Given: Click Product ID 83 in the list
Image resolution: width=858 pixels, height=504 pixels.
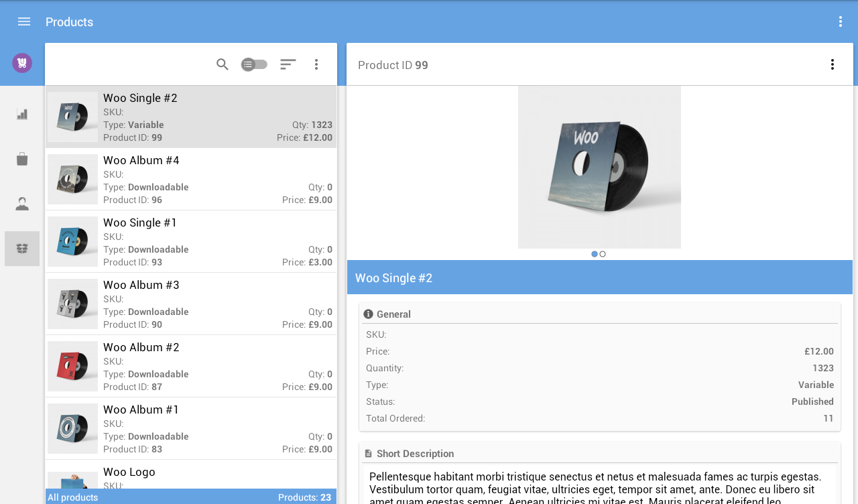Looking at the screenshot, I should (x=133, y=449).
